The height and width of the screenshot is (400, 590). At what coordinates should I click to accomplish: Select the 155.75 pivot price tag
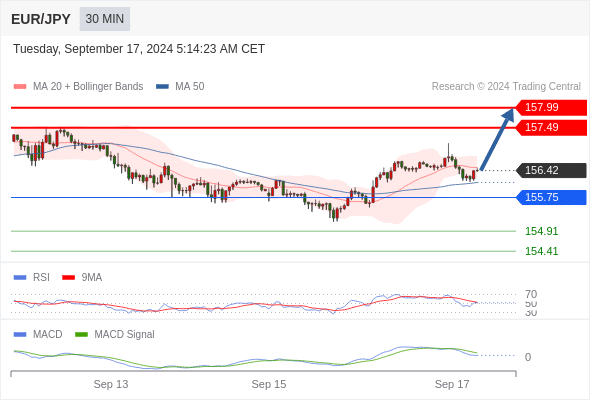[x=551, y=197]
